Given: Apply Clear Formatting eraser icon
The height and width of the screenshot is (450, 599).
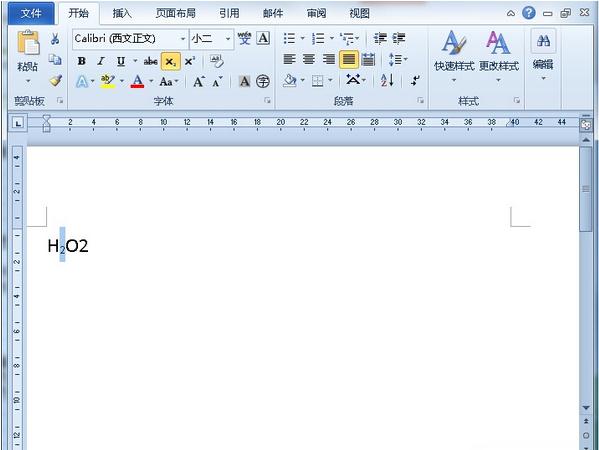Looking at the screenshot, I should [217, 61].
